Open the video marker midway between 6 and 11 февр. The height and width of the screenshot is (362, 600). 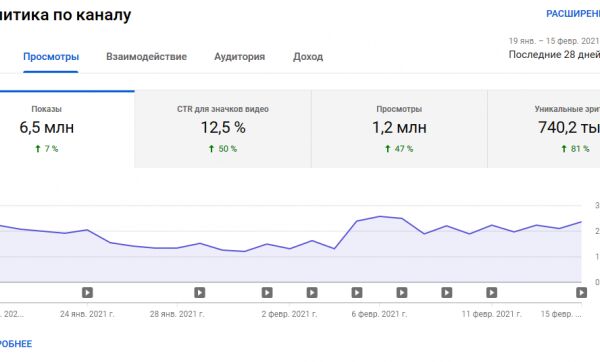pyautogui.click(x=447, y=293)
